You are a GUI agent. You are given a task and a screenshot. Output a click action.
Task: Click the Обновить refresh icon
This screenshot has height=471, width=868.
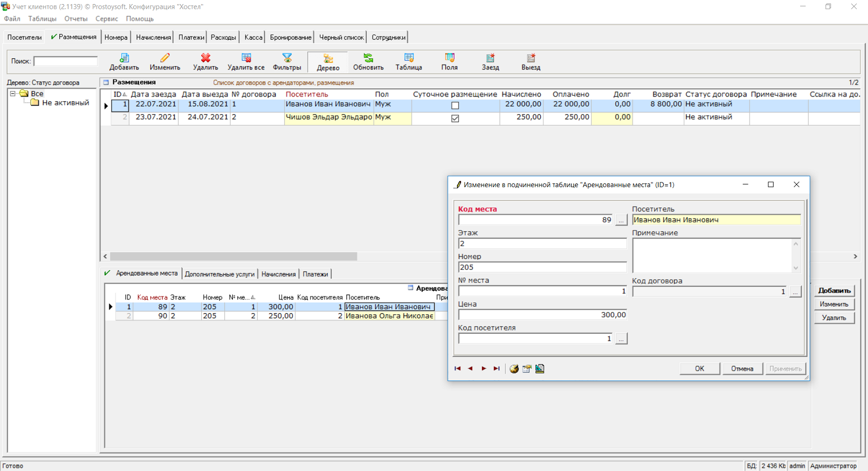click(x=368, y=58)
